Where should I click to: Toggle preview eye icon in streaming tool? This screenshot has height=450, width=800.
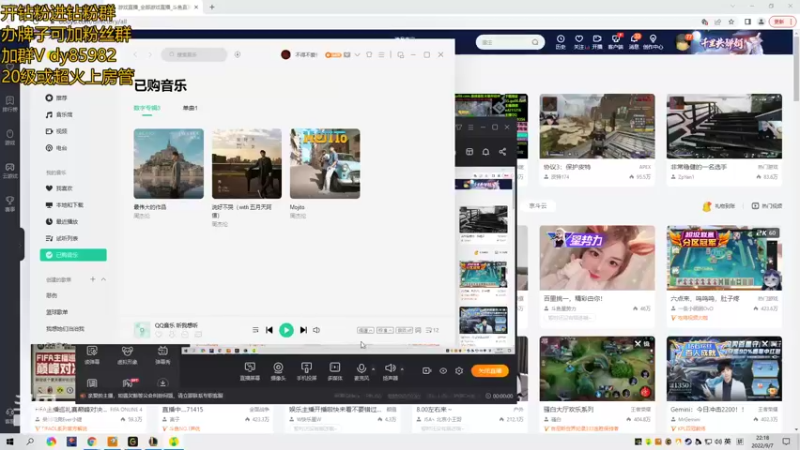tap(443, 371)
